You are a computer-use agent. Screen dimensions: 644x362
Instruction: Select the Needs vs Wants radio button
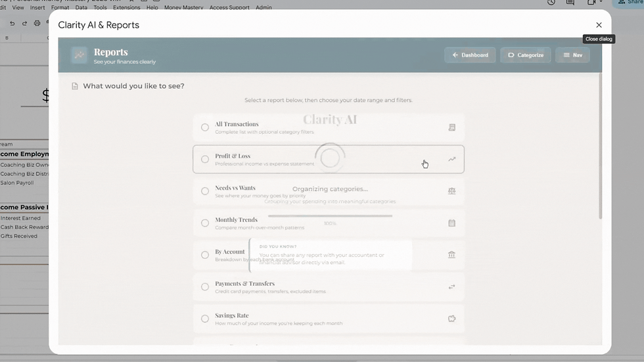point(205,191)
